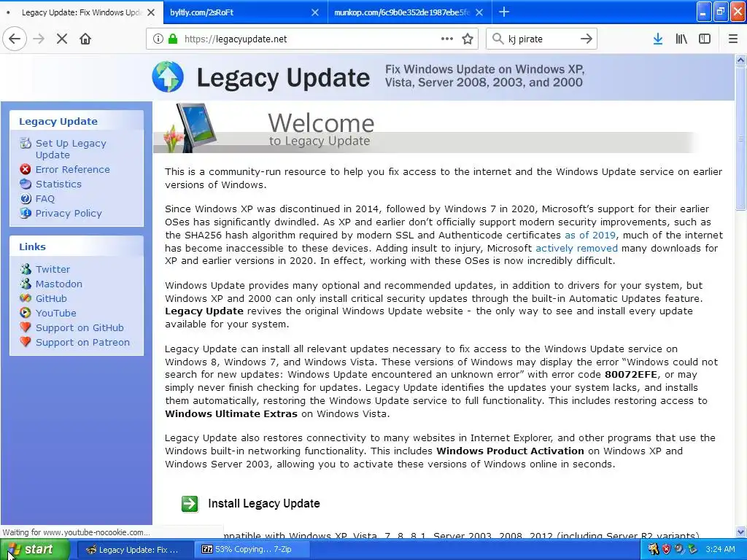Open a new tab with the plus button
The height and width of the screenshot is (560, 747).
tap(504, 12)
